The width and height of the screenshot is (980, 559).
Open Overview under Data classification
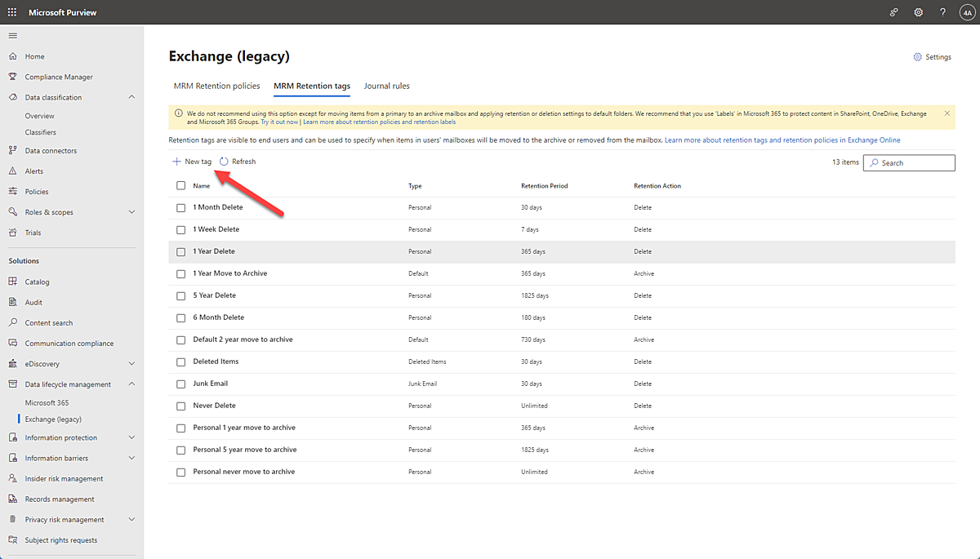[40, 116]
